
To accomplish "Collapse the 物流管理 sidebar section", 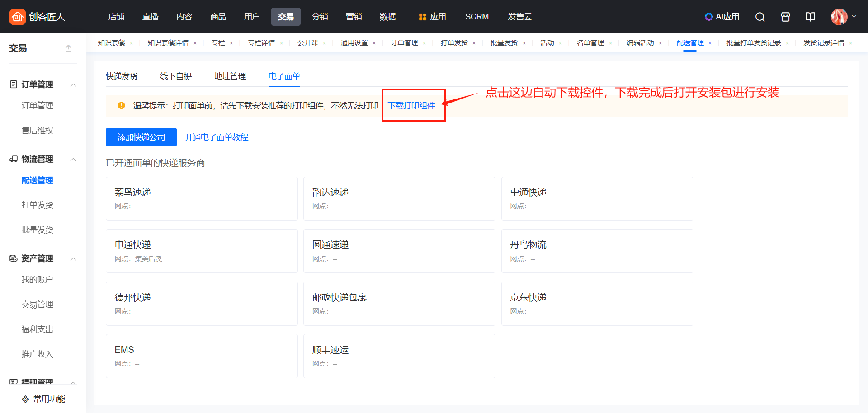I will tap(73, 160).
